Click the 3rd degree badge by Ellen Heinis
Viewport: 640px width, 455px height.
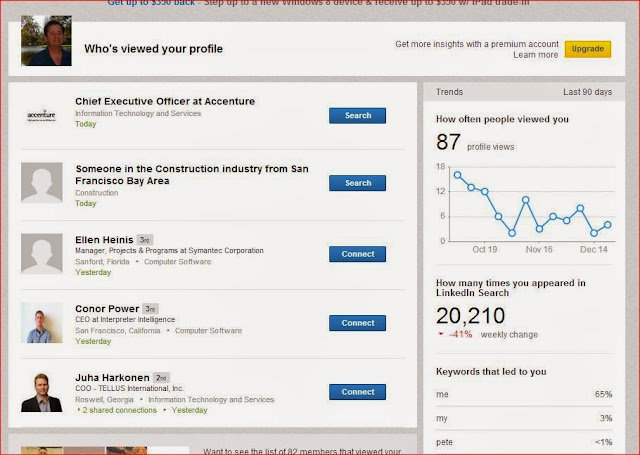pyautogui.click(x=144, y=240)
